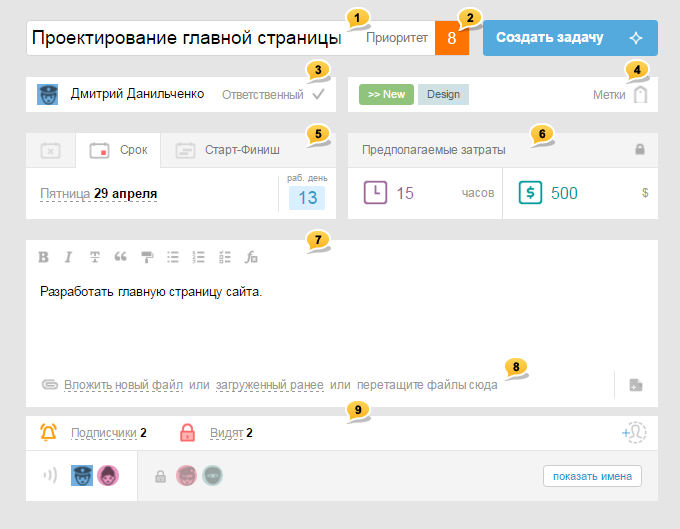Click the Вложить новый файл link
680x529 pixels.
coord(123,385)
